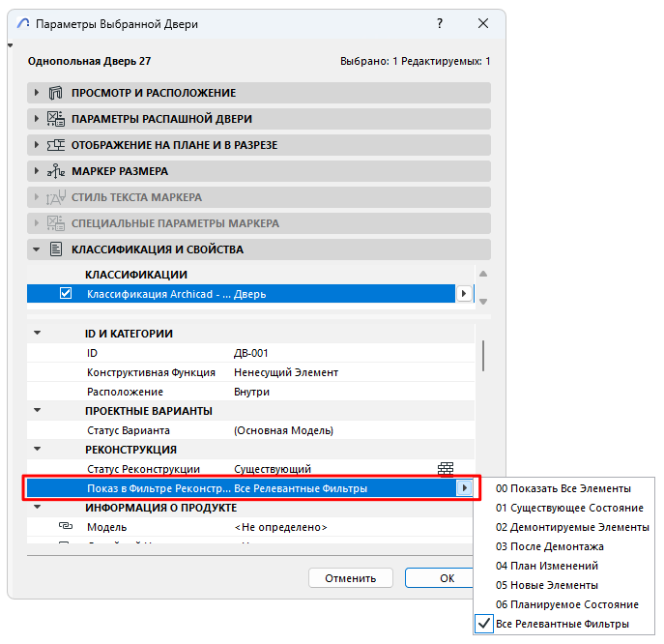The height and width of the screenshot is (644, 664).
Task: Expand the Маркер Размера panel
Action: pos(37,171)
